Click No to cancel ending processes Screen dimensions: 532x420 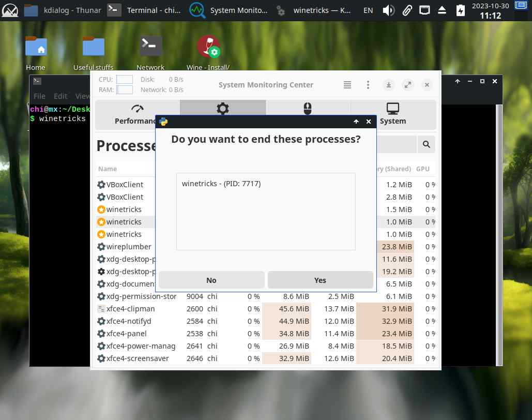point(211,280)
